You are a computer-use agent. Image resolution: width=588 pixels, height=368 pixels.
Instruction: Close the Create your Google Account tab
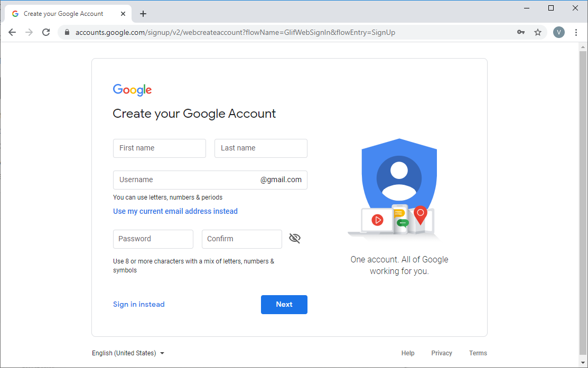coord(123,14)
